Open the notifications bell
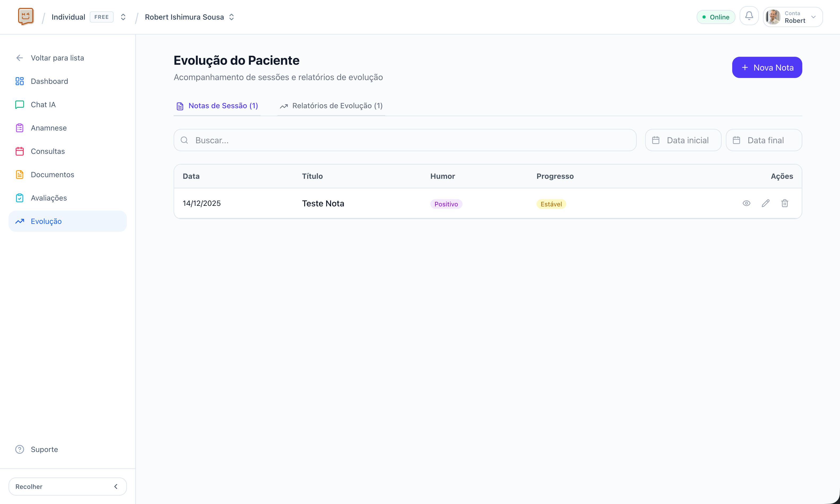 coord(749,16)
